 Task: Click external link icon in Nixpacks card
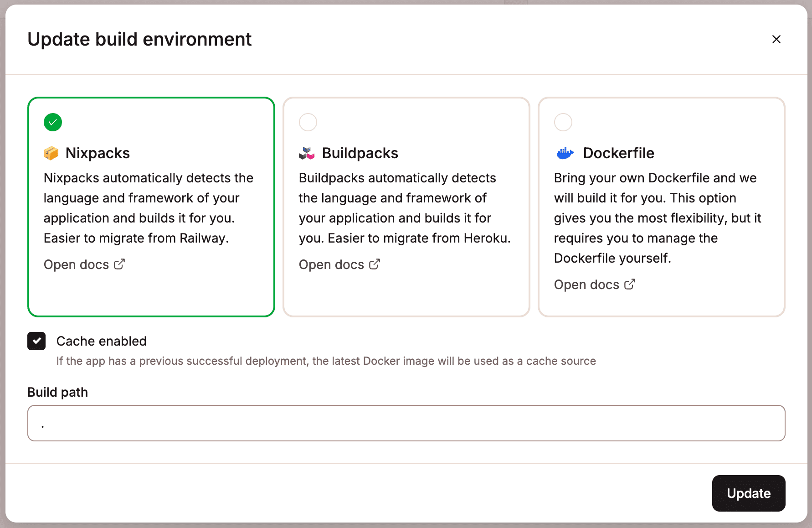[119, 264]
